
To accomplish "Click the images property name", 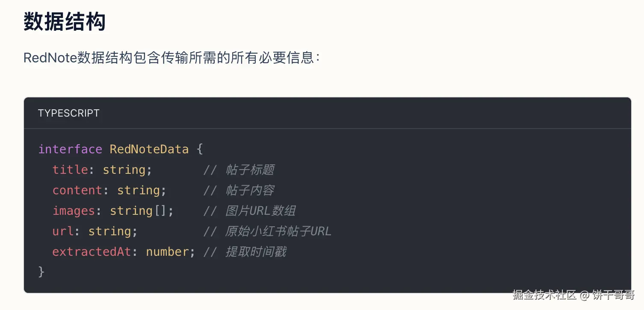I will [x=74, y=211].
